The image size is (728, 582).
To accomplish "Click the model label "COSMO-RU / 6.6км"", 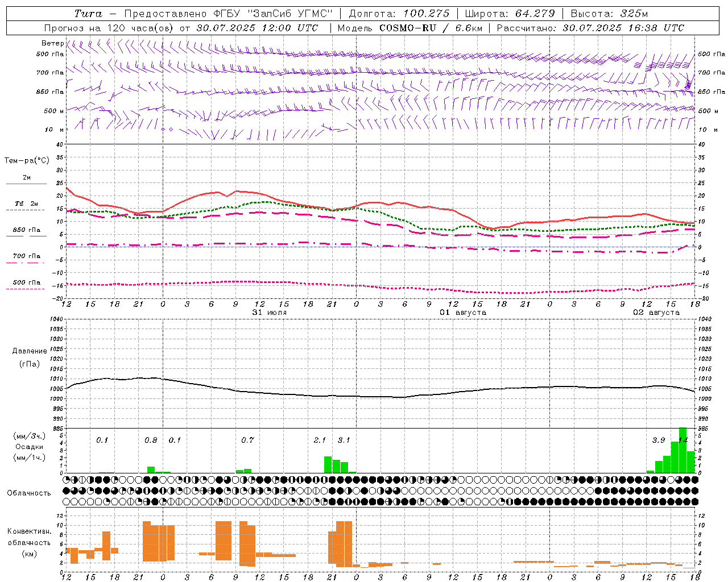I will pyautogui.click(x=431, y=28).
